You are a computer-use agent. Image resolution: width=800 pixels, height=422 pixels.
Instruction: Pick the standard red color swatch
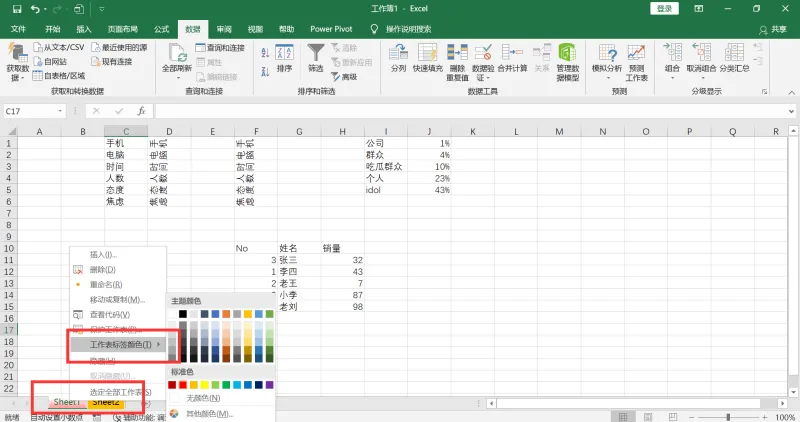183,385
